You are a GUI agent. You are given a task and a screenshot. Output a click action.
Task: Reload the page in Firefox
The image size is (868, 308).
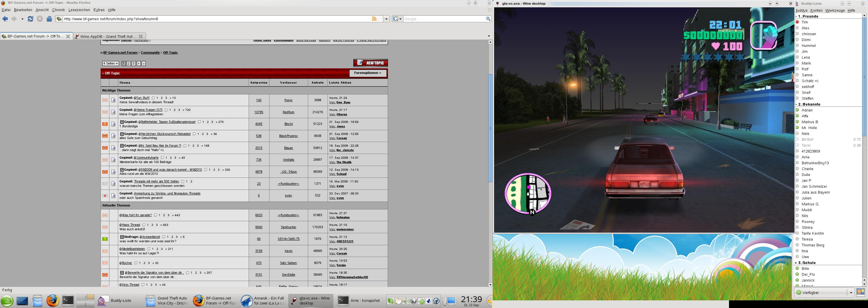[x=30, y=19]
